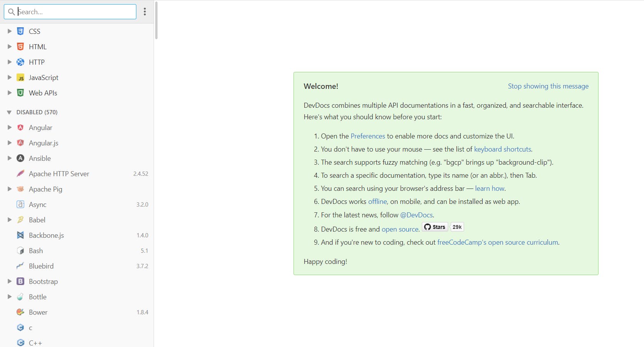The image size is (644, 347).
Task: Click the C++ language icon
Action: click(x=20, y=343)
